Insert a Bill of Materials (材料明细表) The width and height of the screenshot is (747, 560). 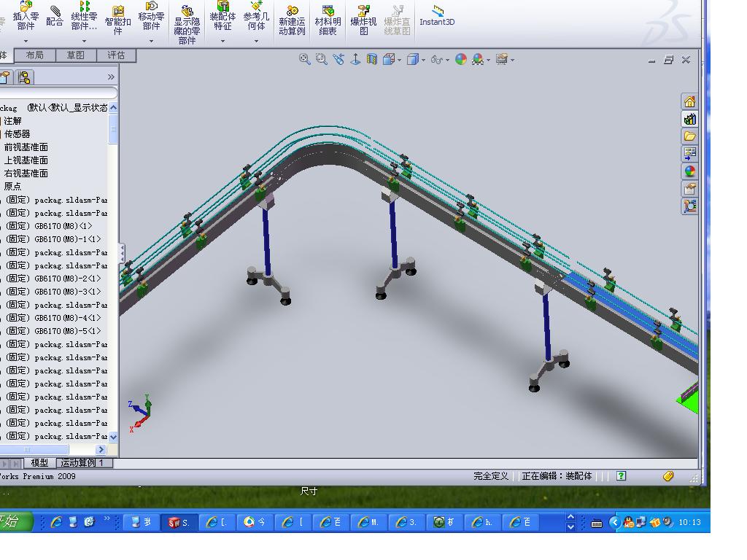point(328,20)
